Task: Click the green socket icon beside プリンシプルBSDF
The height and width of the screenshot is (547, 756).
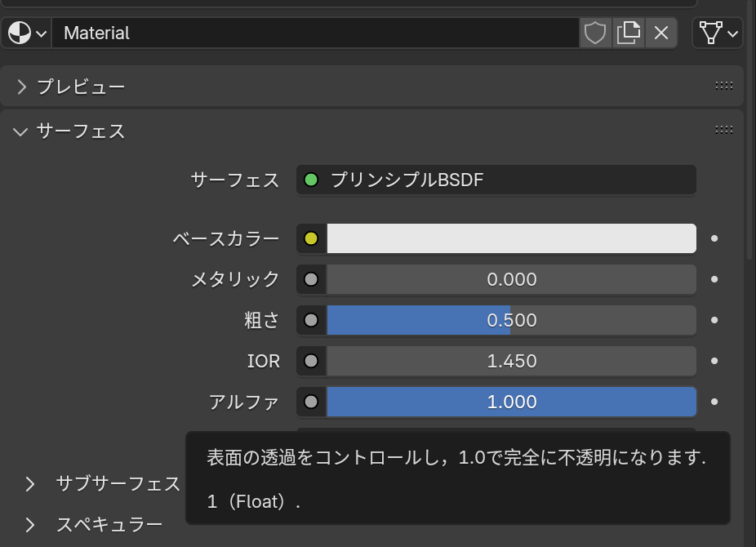Action: click(311, 180)
